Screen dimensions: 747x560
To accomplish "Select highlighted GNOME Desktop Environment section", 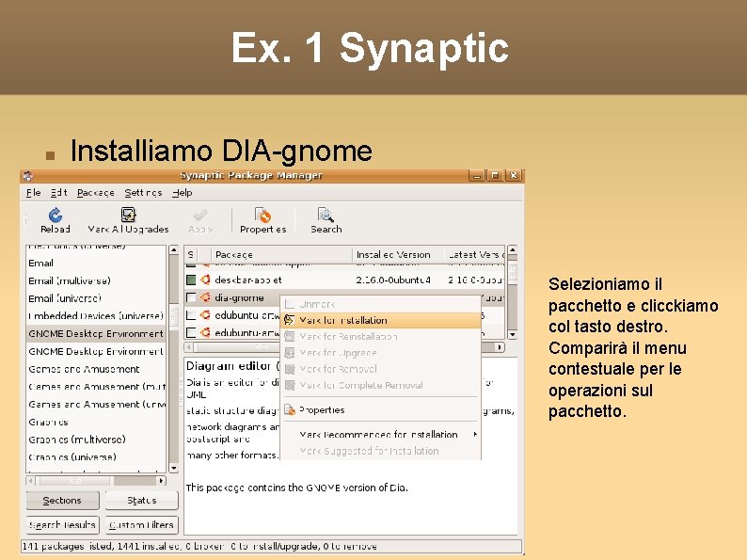I will (x=96, y=333).
